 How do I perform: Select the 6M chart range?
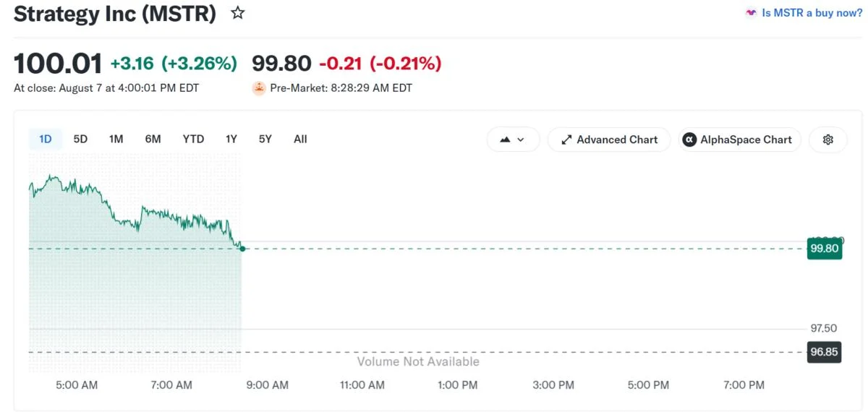pyautogui.click(x=153, y=139)
